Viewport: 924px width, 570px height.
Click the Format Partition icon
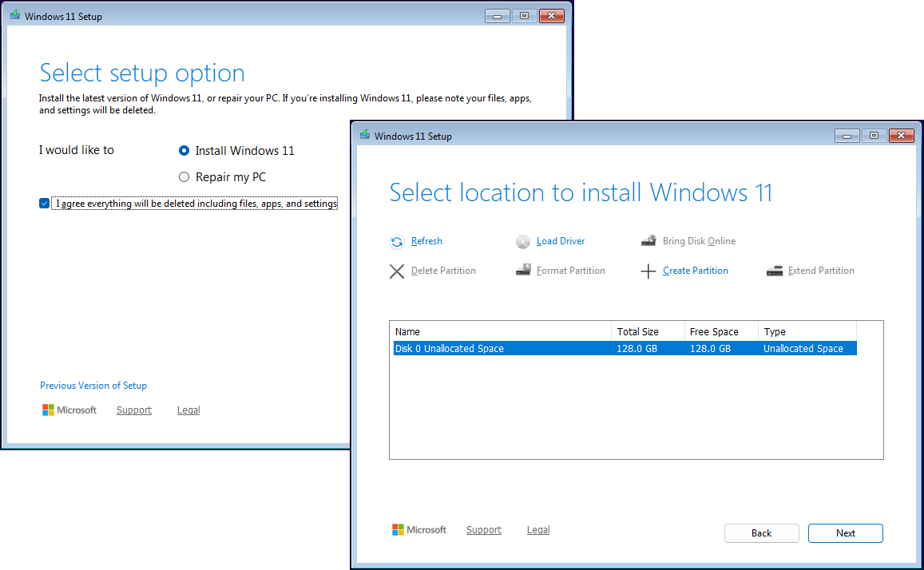click(525, 271)
